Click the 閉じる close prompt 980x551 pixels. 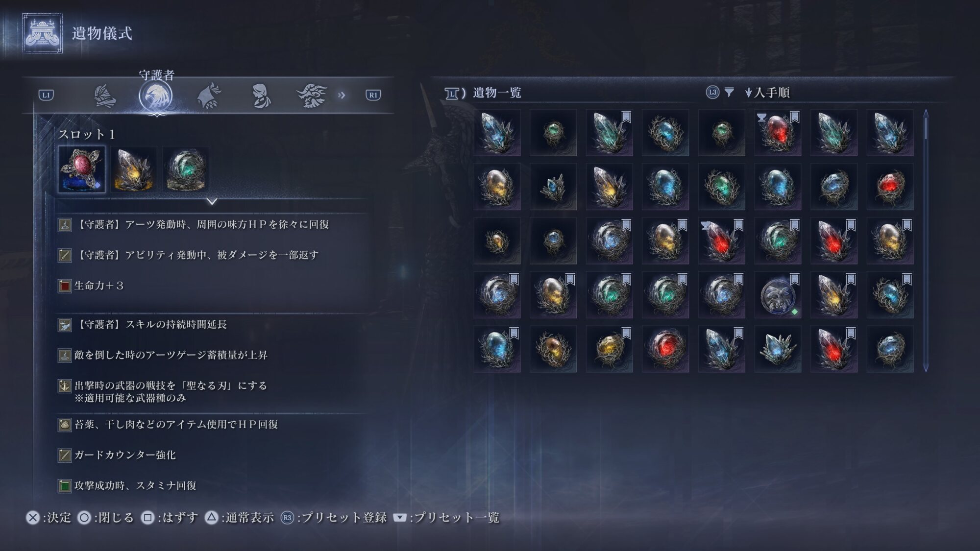pos(106,518)
